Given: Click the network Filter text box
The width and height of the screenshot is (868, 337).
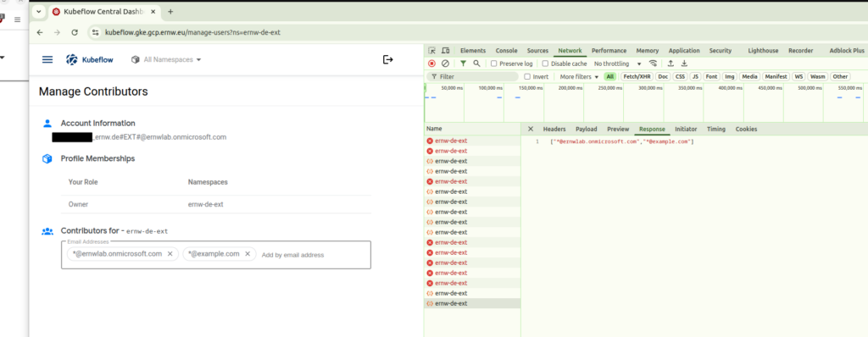Looking at the screenshot, I should coord(472,77).
